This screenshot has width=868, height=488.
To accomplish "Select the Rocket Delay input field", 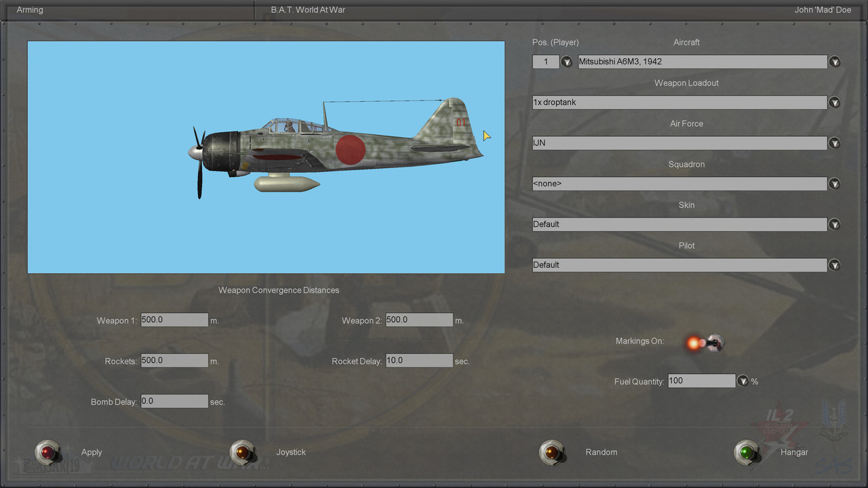I will (419, 361).
